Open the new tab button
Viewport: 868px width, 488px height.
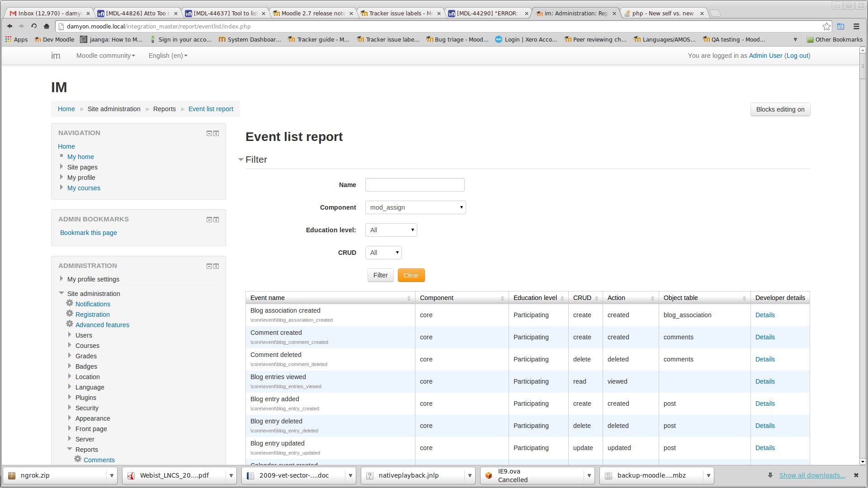point(715,13)
